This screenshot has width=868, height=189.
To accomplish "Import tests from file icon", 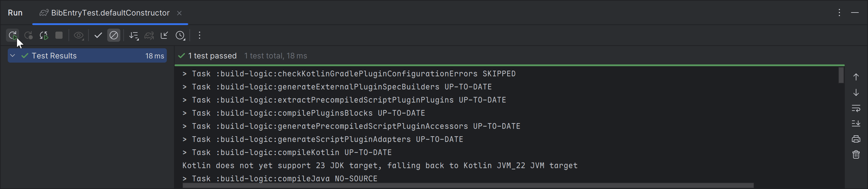I will point(164,35).
